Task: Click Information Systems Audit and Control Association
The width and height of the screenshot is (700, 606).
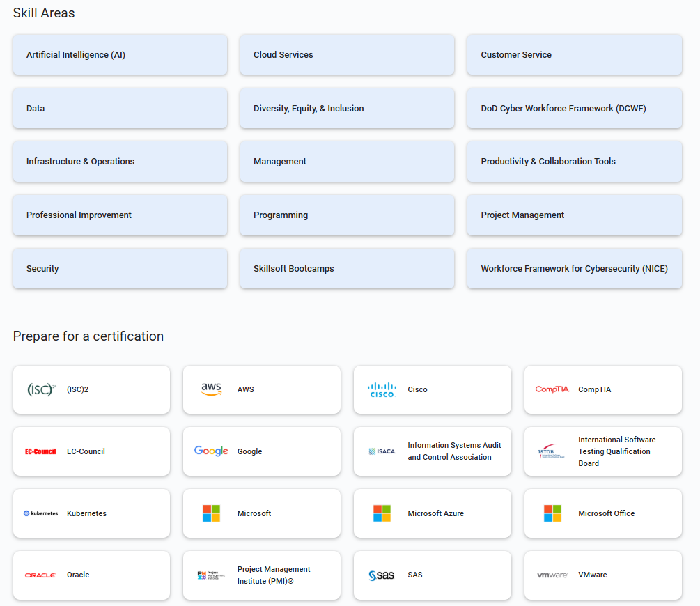Action: pos(454,451)
